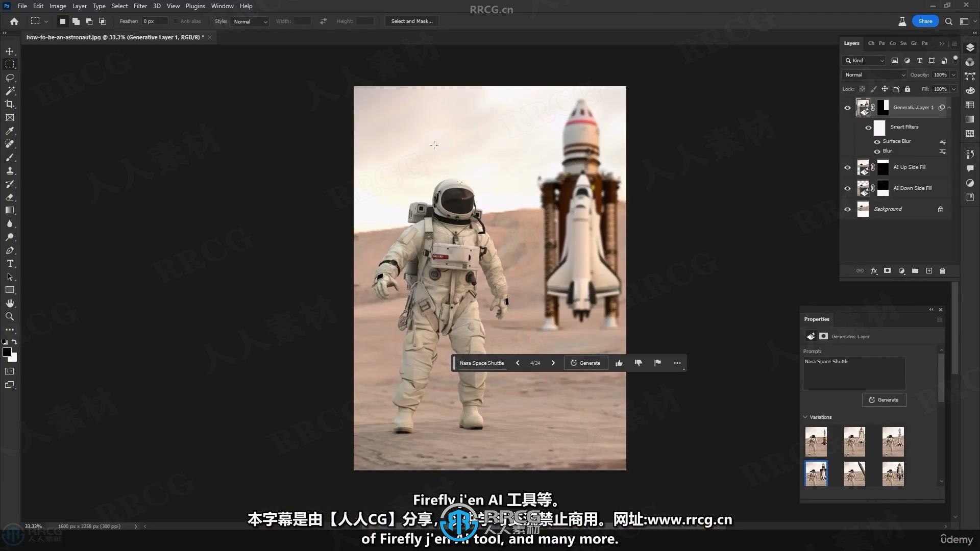Open the Image menu
The width and height of the screenshot is (980, 551).
[x=58, y=6]
